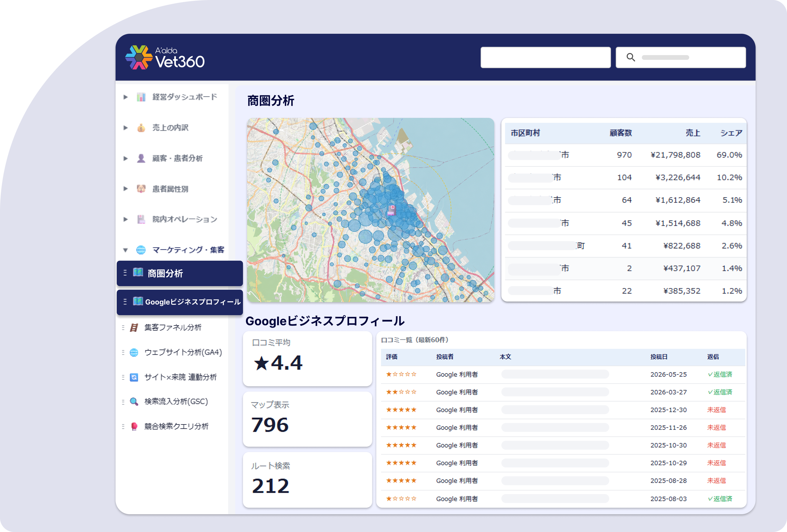Click sales value ¥385,352
This screenshot has height=532, width=787.
pos(682,291)
